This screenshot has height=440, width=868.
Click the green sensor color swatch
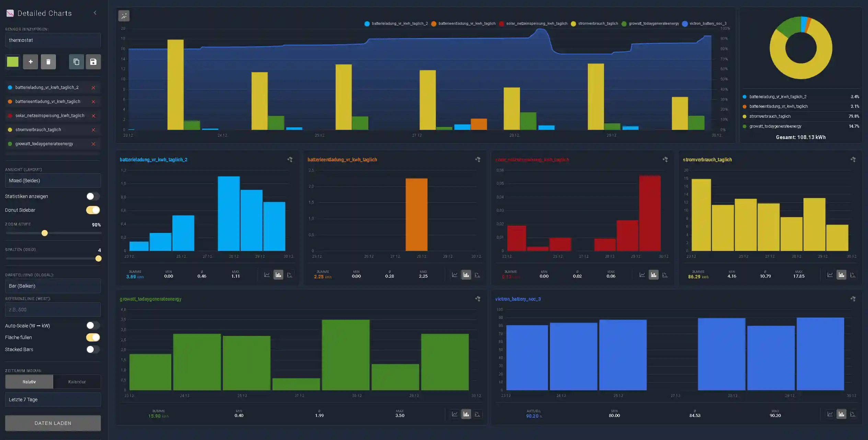(13, 62)
